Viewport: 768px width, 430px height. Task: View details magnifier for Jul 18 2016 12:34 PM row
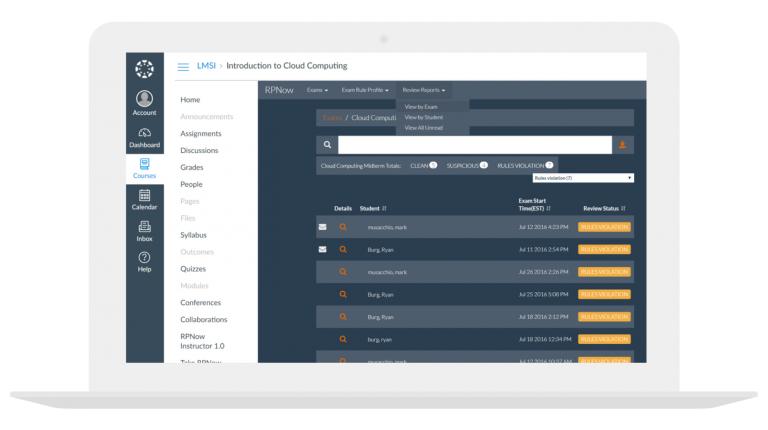coord(343,339)
